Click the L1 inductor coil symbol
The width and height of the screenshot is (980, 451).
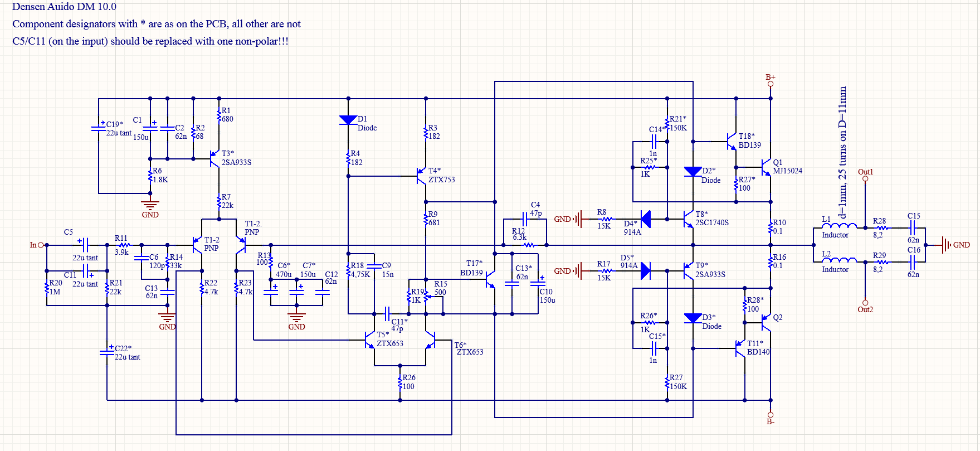pyautogui.click(x=839, y=226)
